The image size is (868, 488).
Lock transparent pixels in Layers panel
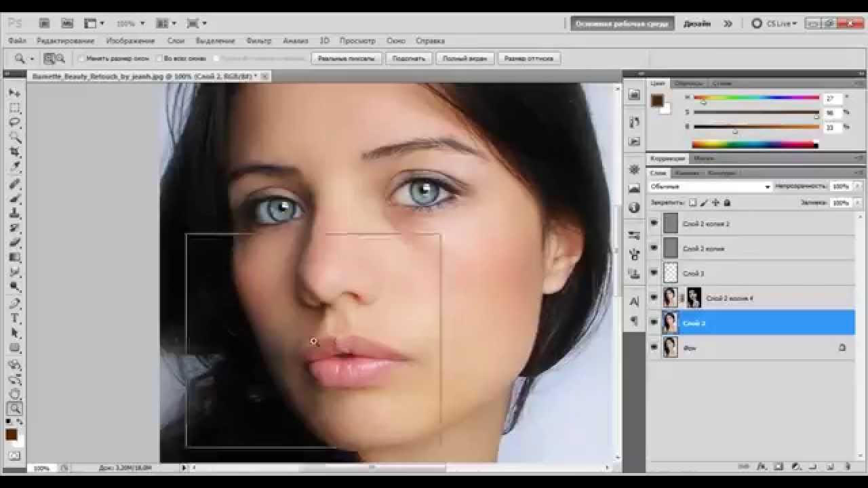[x=692, y=202]
